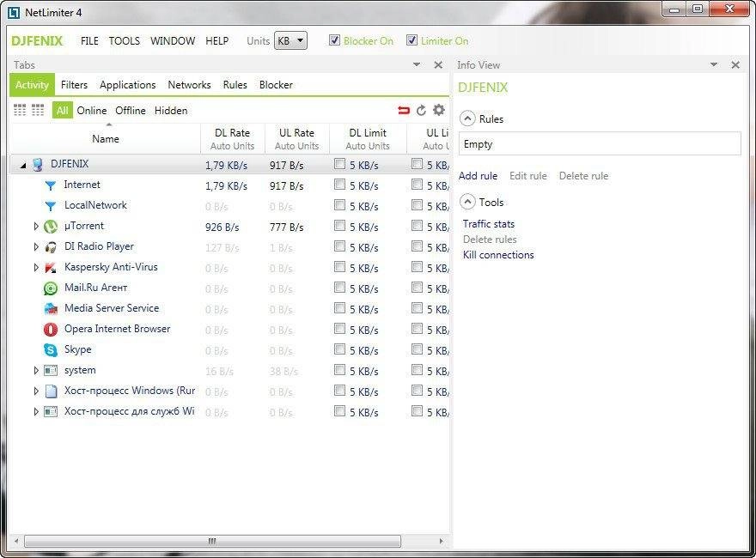
Task: Close the Tabs panel with X
Action: pos(438,64)
